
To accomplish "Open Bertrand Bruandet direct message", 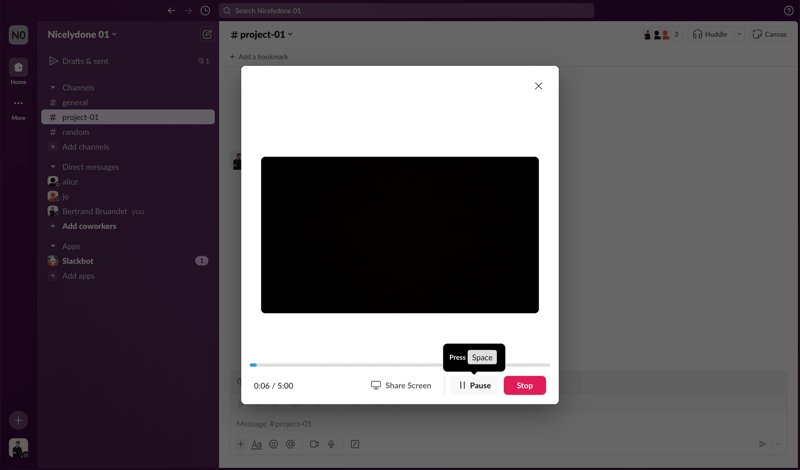I will (x=128, y=211).
